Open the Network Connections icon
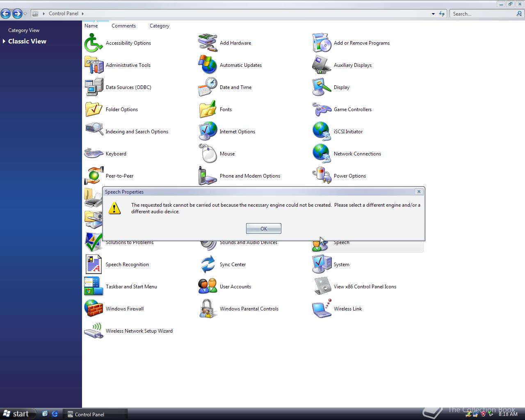 pos(322,154)
